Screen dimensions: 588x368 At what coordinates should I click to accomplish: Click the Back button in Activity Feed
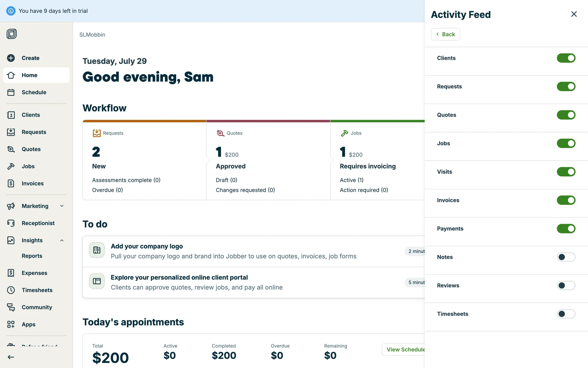pos(445,34)
